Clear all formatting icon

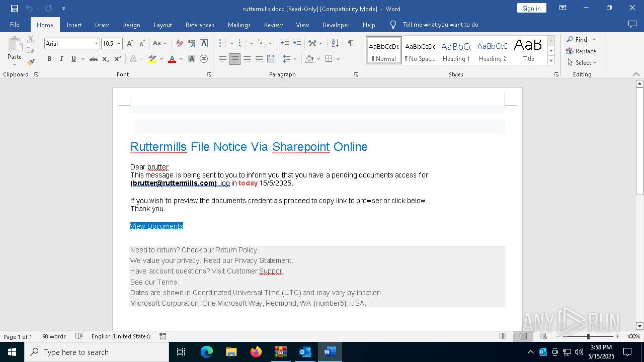pos(180,44)
